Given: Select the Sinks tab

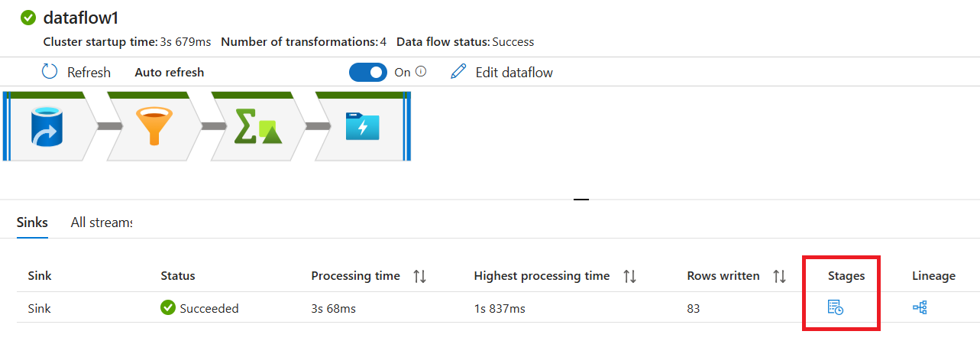Looking at the screenshot, I should coord(32,222).
